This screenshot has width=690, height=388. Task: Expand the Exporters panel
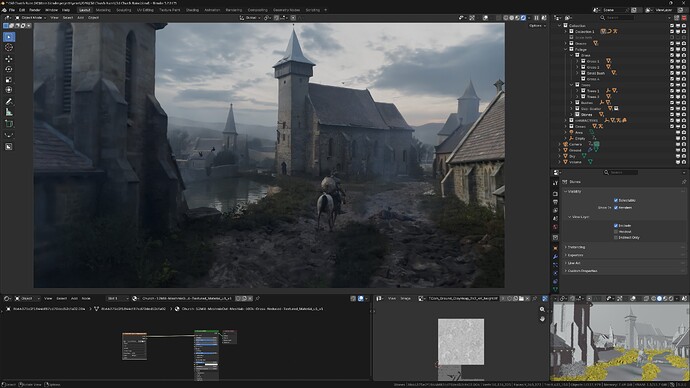click(x=566, y=255)
